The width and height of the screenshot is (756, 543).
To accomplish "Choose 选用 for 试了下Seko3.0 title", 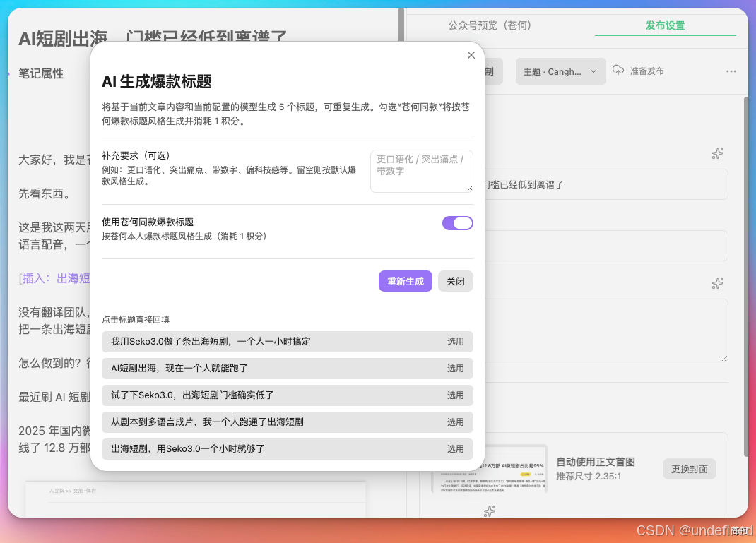I will [455, 395].
